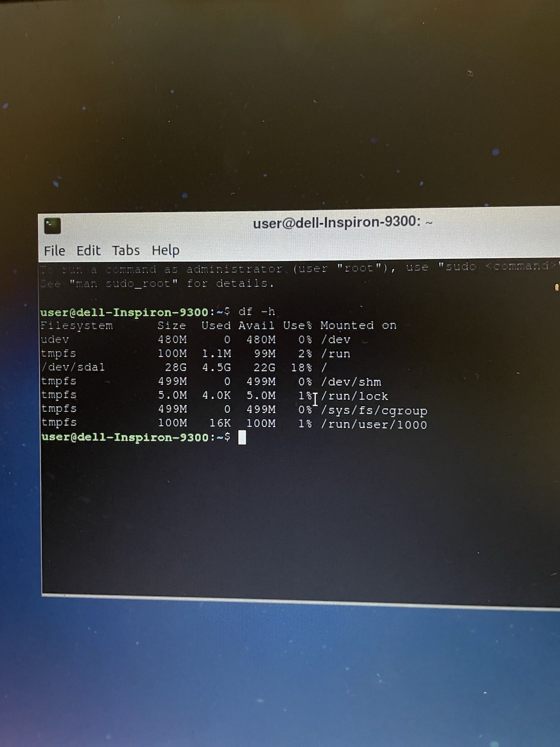Screen dimensions: 560x747
Task: Click the 'Size' column header
Action: [171, 325]
